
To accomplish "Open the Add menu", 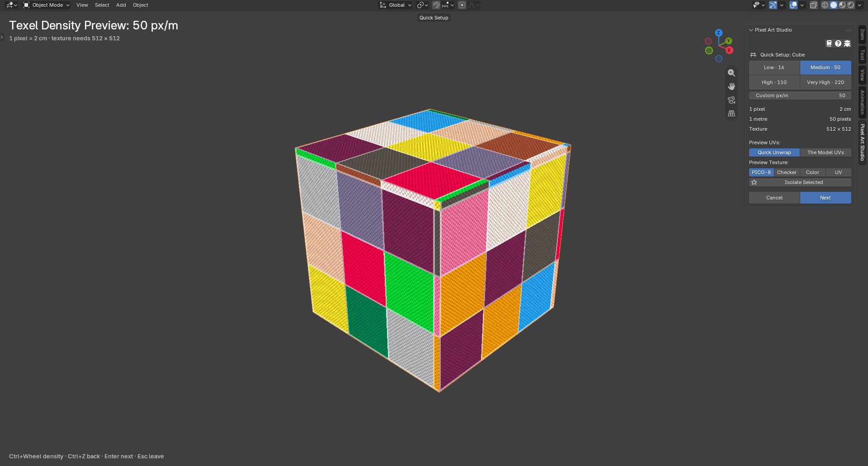I will [x=121, y=5].
